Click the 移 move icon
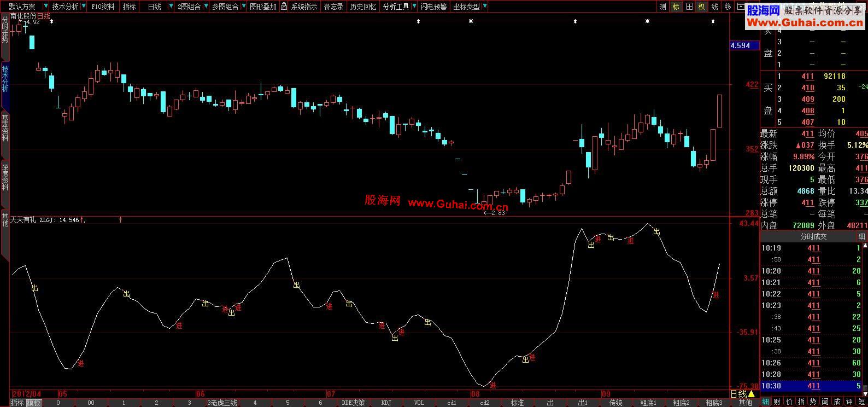Screen dimensions: 868x407 pyautogui.click(x=728, y=7)
